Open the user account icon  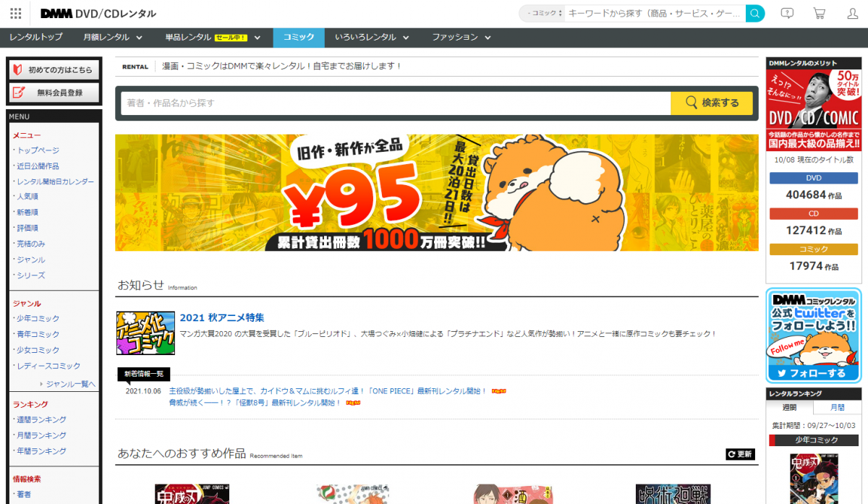(x=852, y=14)
